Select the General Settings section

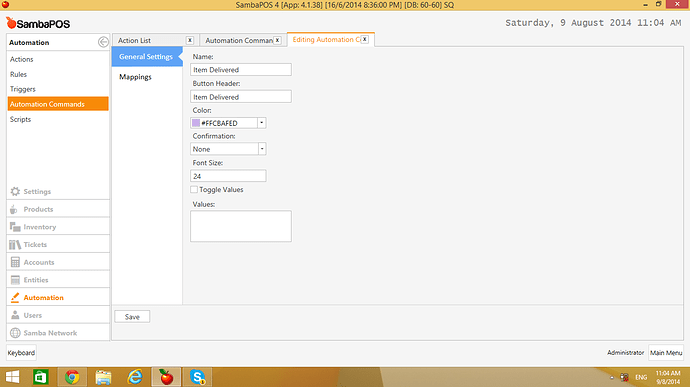pos(146,56)
